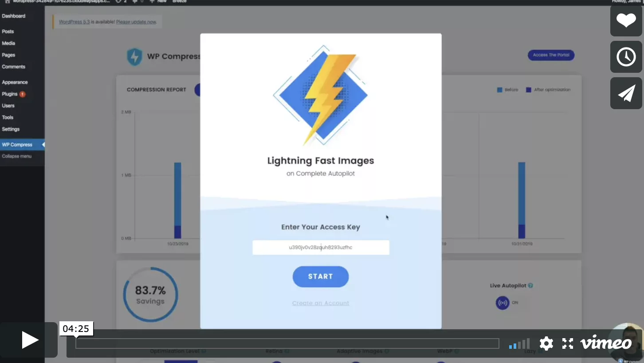The height and width of the screenshot is (363, 644).
Task: Click the Please update now link
Action: (x=136, y=22)
